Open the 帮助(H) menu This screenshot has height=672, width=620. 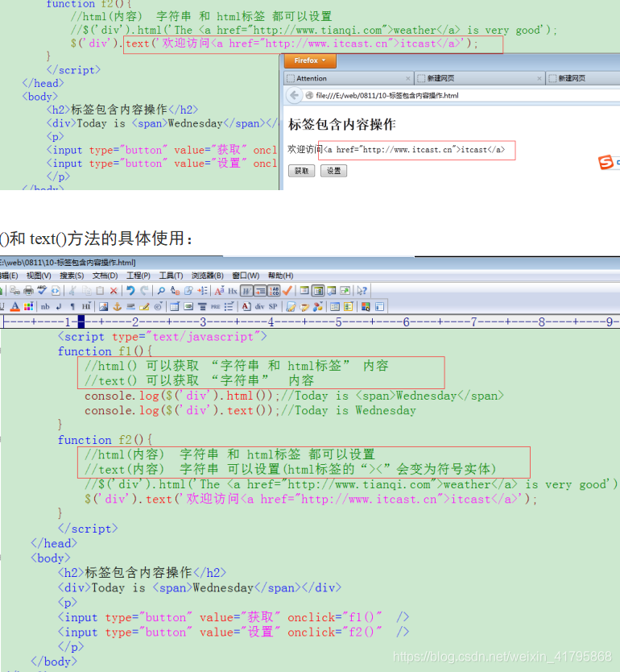(280, 276)
